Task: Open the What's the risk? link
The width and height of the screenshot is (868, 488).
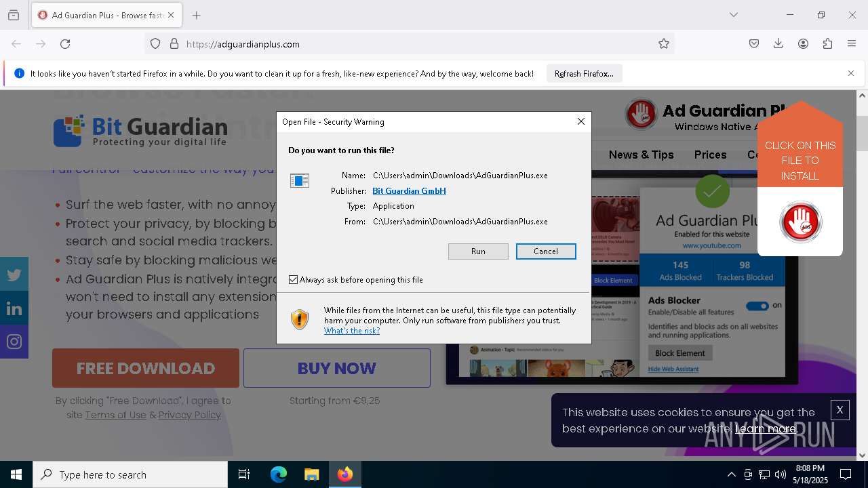Action: [352, 331]
